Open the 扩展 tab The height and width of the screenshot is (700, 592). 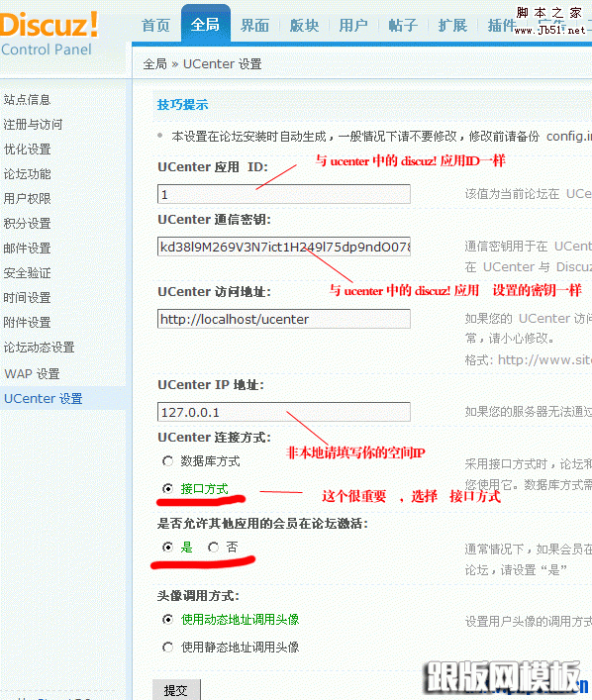452,26
